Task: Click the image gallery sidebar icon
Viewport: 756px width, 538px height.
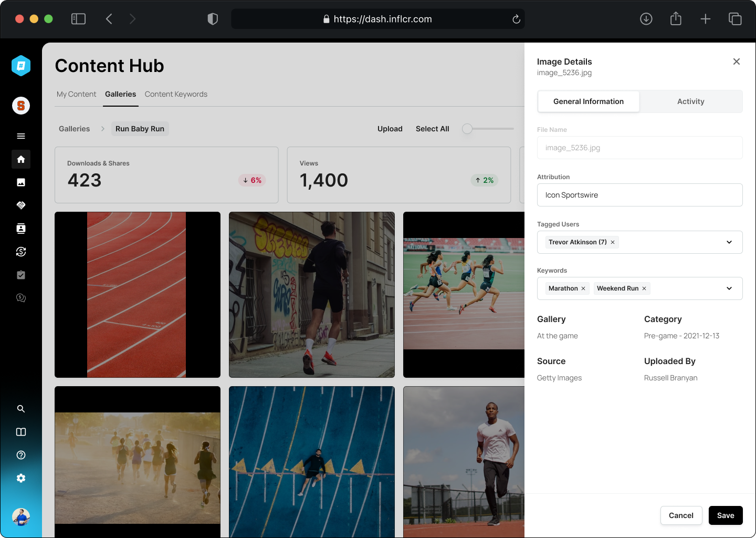Action: [21, 182]
